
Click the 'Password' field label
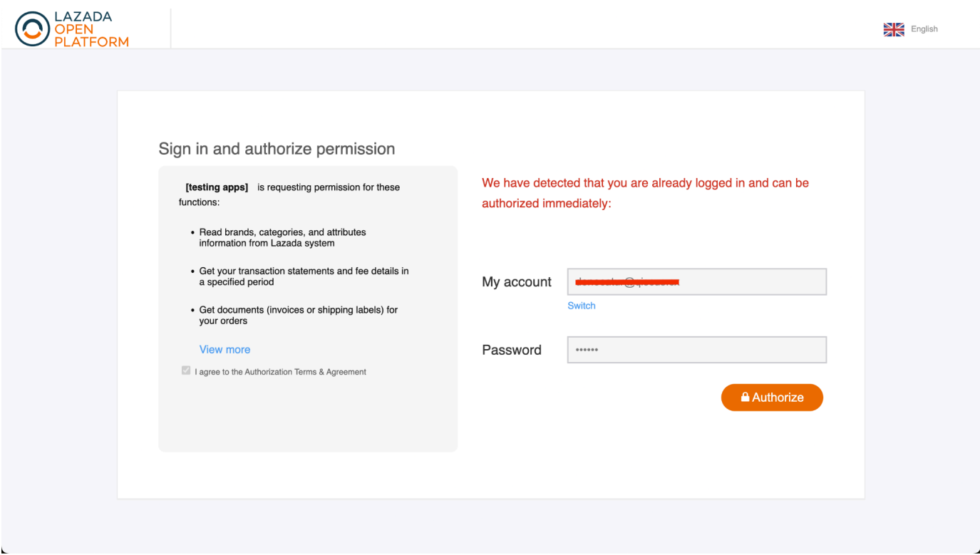point(512,350)
